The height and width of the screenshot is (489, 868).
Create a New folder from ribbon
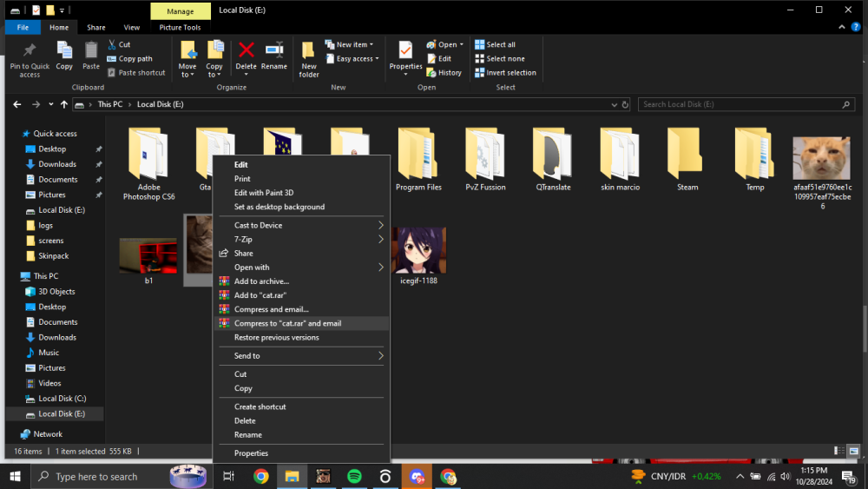click(x=308, y=59)
